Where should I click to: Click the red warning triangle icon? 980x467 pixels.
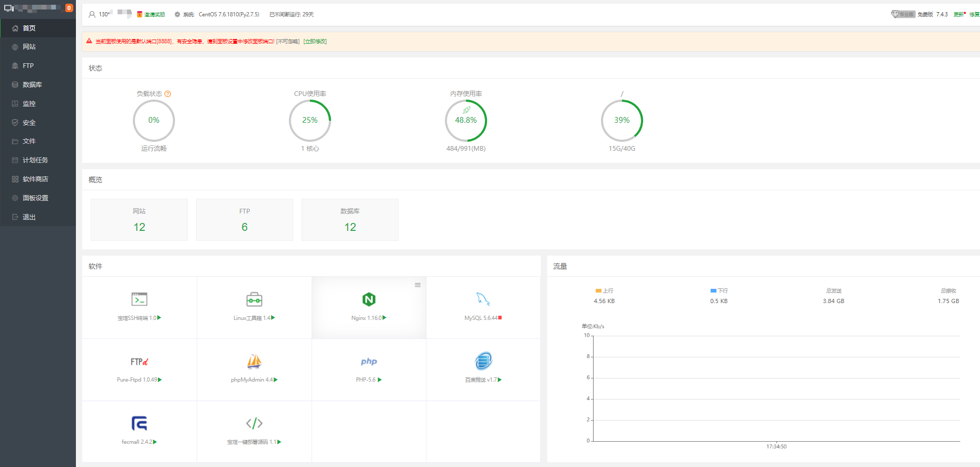89,41
